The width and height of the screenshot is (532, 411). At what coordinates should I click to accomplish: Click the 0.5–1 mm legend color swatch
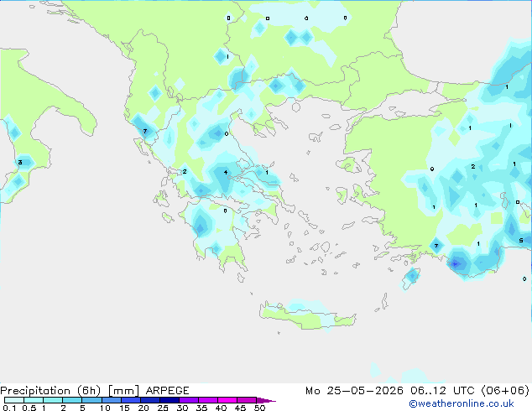(34, 400)
